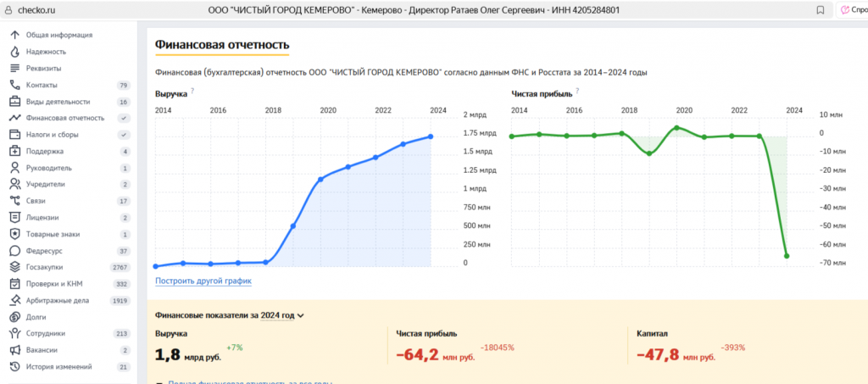Click the last data point on revenue chart
The height and width of the screenshot is (384, 868).
[431, 136]
